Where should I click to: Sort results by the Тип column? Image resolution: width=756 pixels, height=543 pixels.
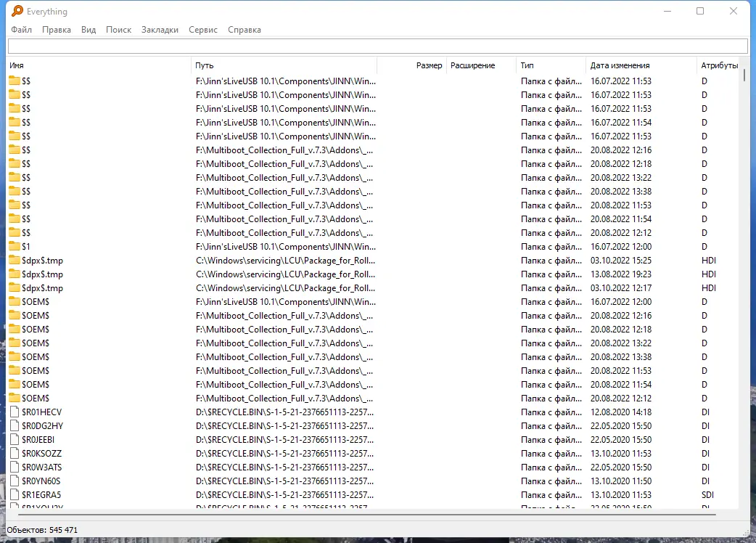tap(526, 65)
